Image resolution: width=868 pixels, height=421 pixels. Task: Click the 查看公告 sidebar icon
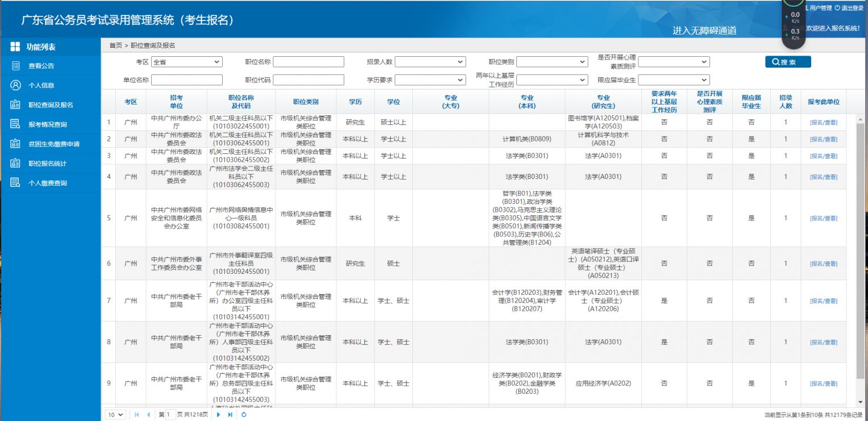click(x=15, y=66)
